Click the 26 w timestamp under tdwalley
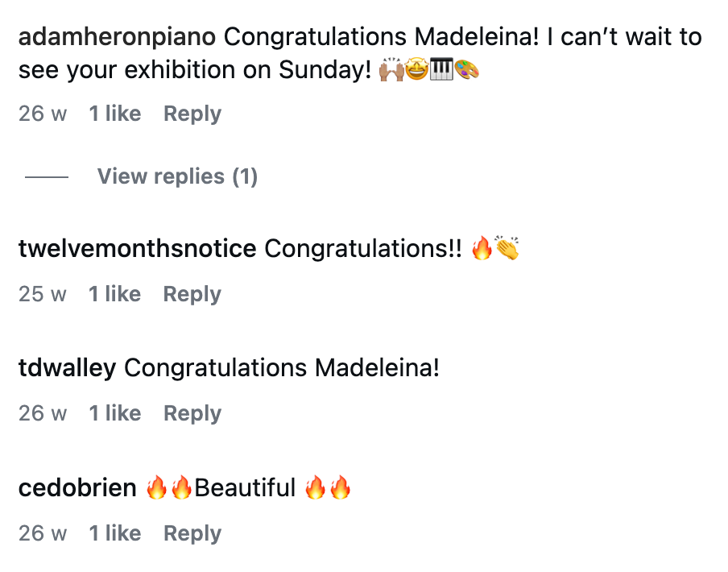Screen dimensions: 728x572 pyautogui.click(x=43, y=413)
